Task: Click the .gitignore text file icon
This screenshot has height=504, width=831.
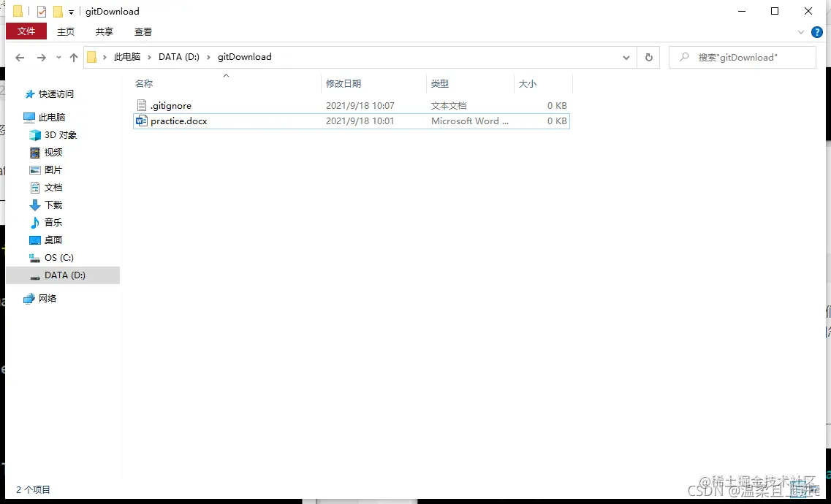Action: coord(141,106)
